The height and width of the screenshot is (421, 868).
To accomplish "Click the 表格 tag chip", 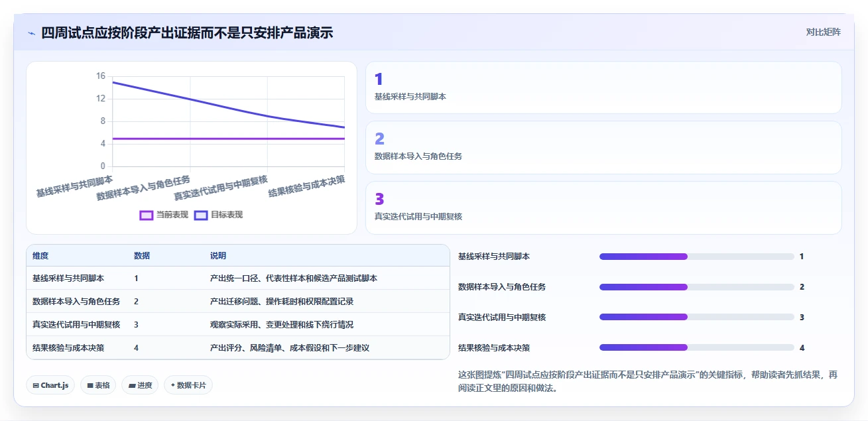I will 98,385.
